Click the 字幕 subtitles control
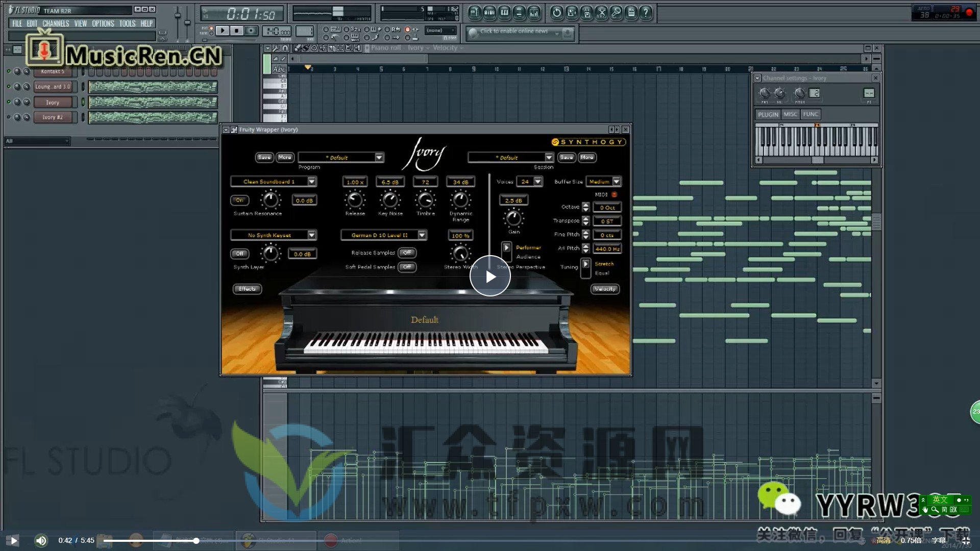Image resolution: width=980 pixels, height=551 pixels. (939, 540)
